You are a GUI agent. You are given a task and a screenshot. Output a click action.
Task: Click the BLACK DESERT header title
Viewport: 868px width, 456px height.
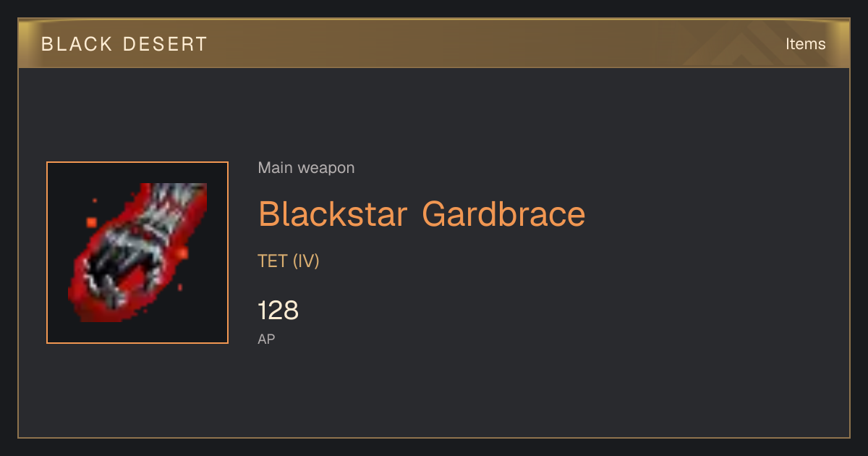point(124,44)
